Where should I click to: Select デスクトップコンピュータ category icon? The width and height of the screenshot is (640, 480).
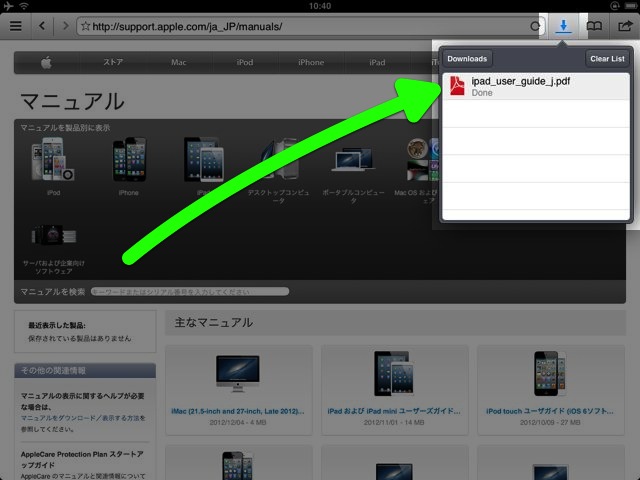279,158
